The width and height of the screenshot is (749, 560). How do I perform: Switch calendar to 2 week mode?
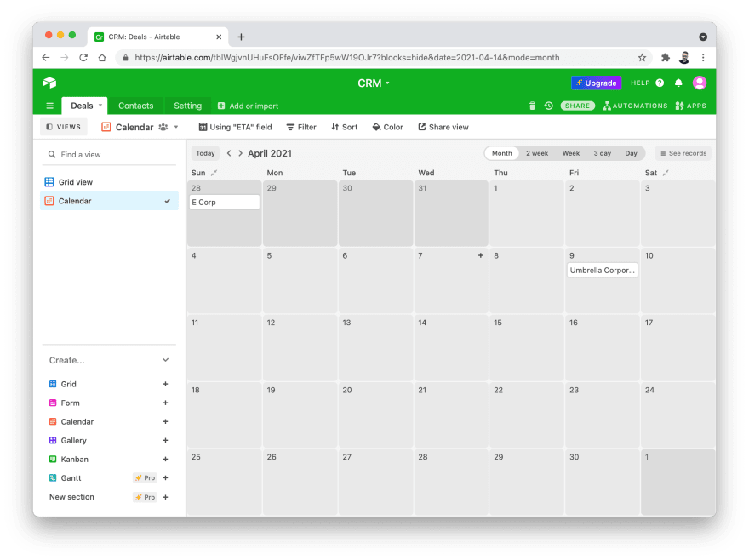pyautogui.click(x=537, y=153)
